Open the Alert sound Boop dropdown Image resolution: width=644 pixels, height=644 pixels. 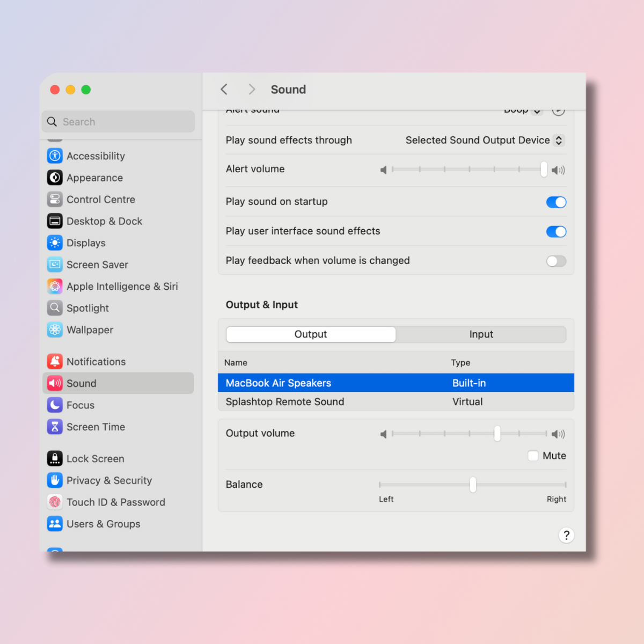point(523,110)
